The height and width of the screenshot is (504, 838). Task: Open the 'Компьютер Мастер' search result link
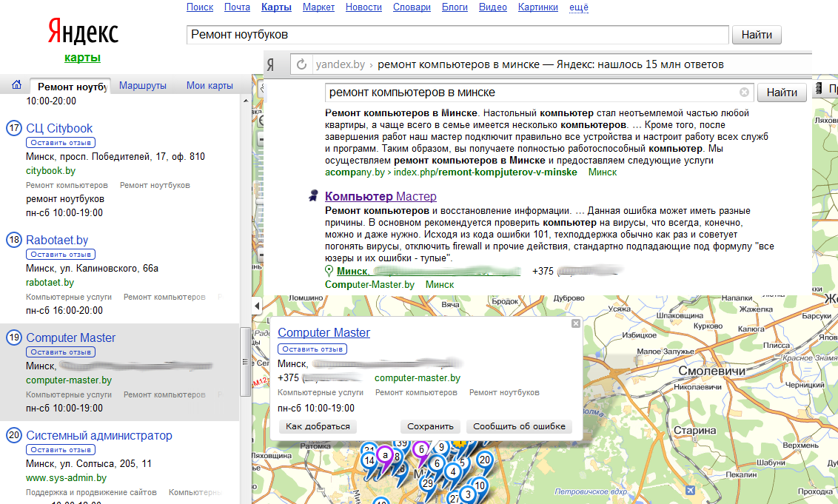pos(381,196)
